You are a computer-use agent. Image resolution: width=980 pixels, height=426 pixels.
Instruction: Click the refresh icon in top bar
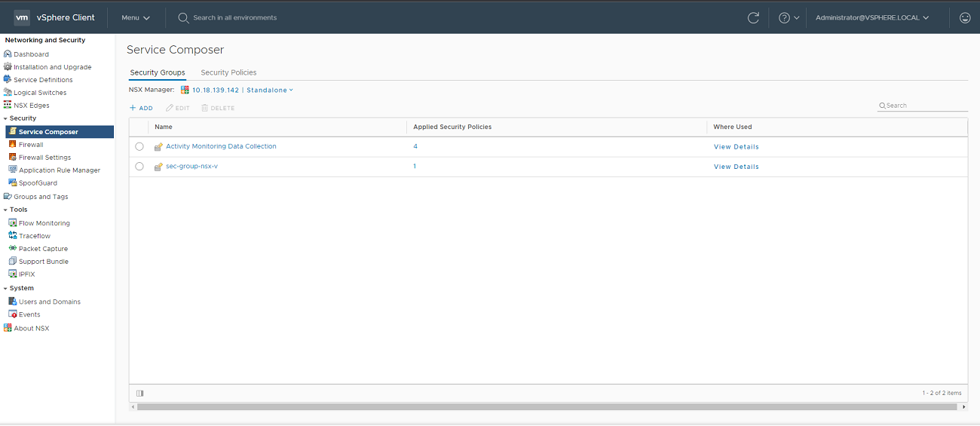[752, 17]
